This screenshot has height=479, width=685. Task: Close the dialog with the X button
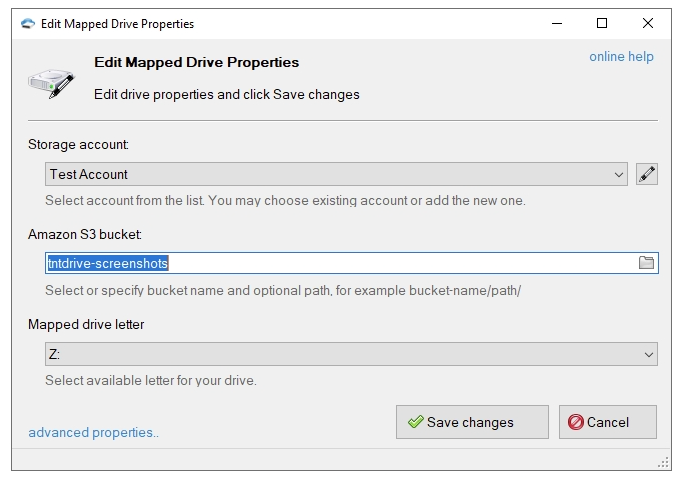click(647, 23)
